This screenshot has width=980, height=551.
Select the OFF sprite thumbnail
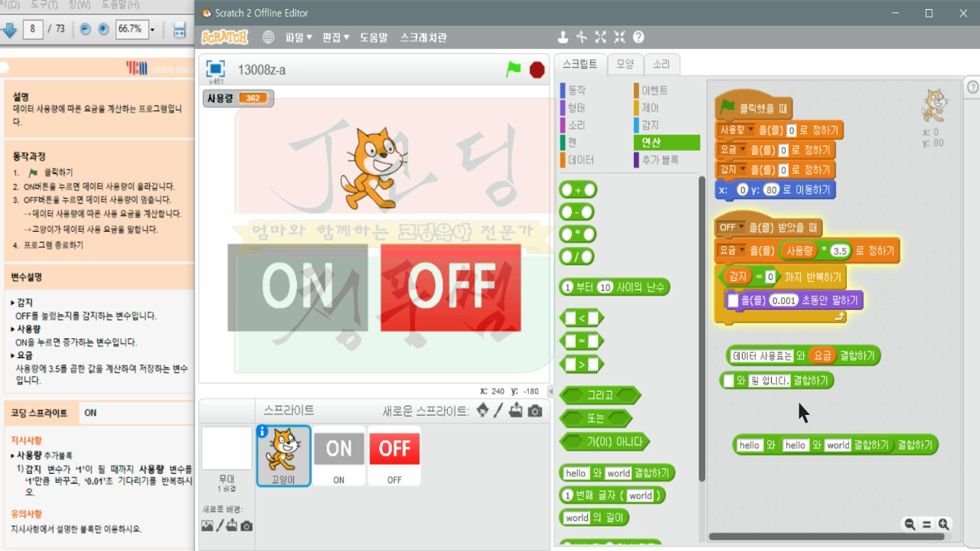tap(394, 455)
